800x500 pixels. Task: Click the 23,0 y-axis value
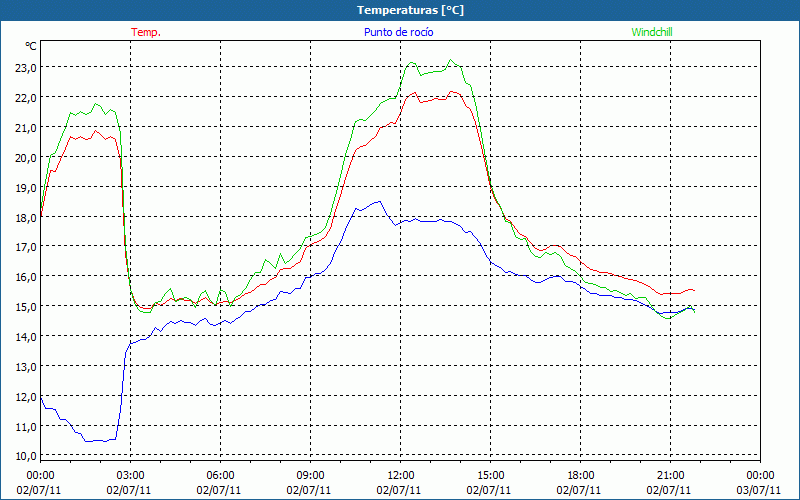coord(26,68)
